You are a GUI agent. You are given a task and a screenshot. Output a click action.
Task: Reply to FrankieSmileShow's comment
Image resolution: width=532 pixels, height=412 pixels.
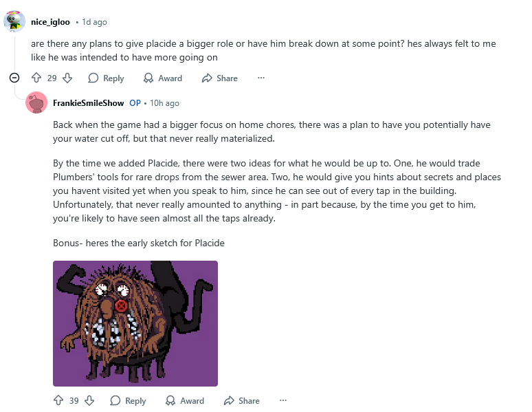click(x=128, y=400)
